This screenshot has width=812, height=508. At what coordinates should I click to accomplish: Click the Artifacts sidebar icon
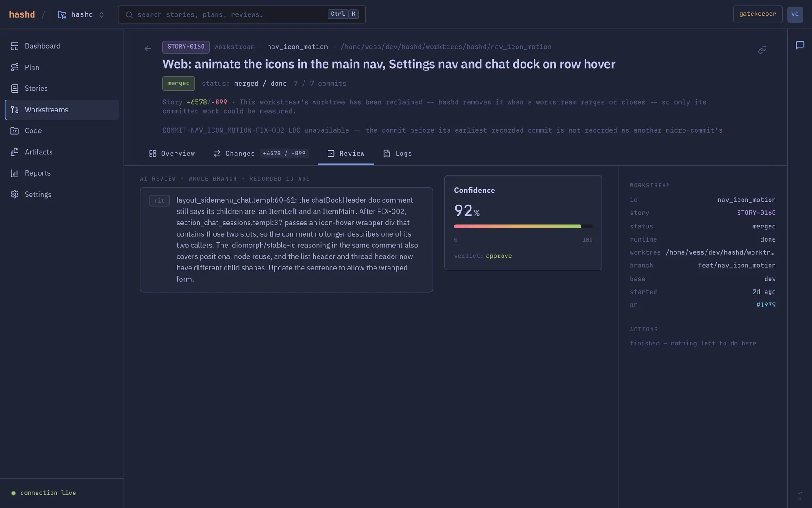tap(14, 152)
